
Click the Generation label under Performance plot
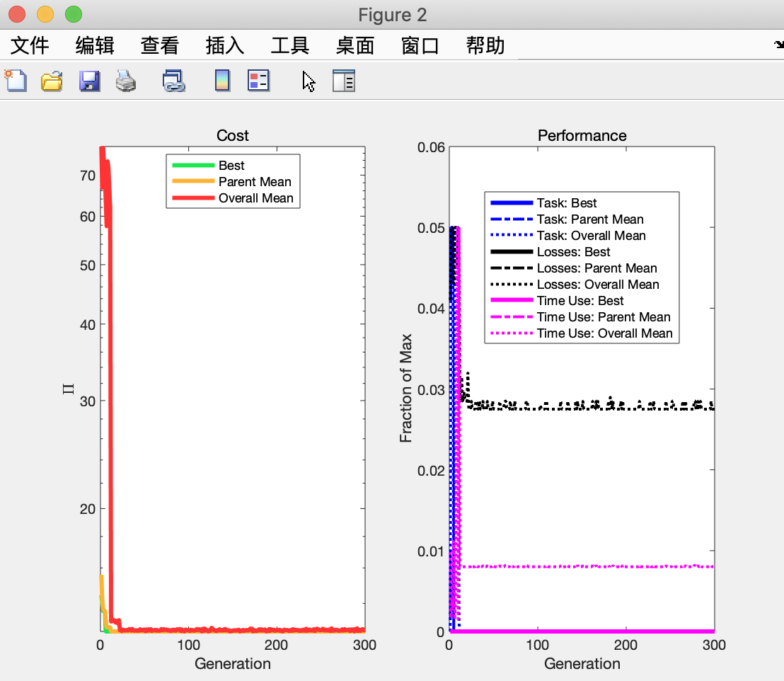tap(582, 664)
